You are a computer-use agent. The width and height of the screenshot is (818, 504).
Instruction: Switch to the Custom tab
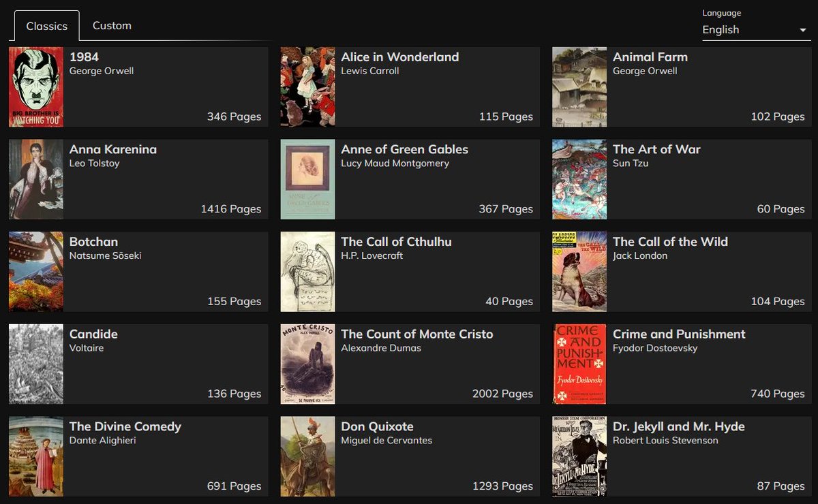[112, 26]
